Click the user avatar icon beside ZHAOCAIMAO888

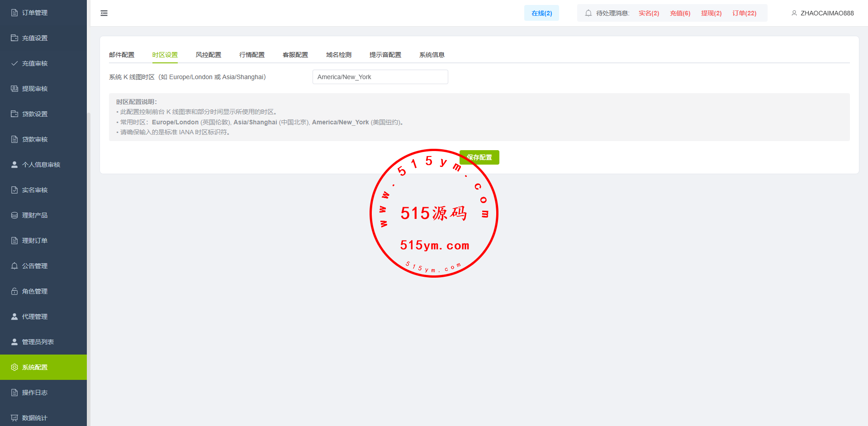[x=794, y=13]
